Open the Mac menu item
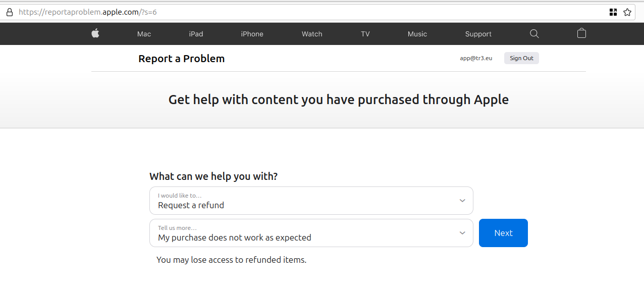Viewport: 644px width, 284px height. (x=144, y=34)
